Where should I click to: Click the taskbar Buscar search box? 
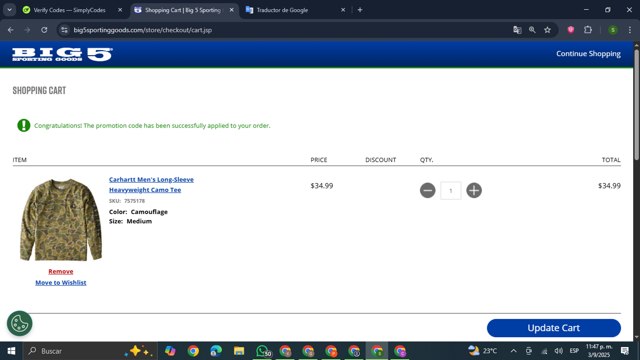(89, 351)
